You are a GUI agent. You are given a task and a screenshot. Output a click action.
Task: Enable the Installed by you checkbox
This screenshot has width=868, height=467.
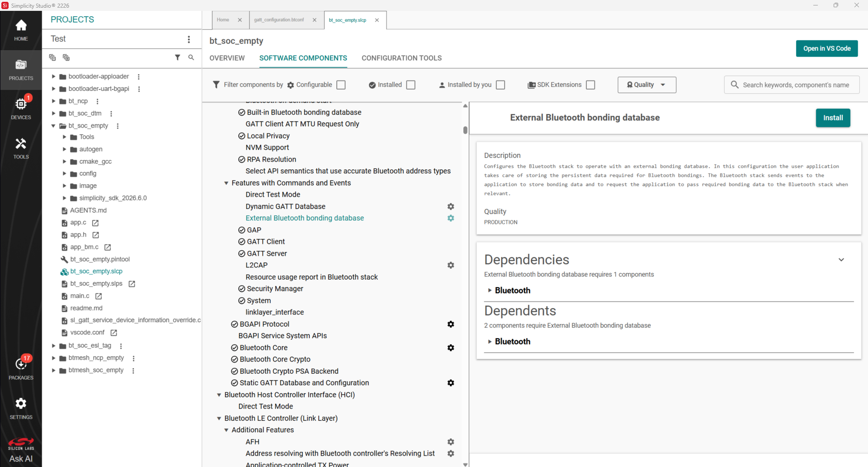(x=500, y=85)
